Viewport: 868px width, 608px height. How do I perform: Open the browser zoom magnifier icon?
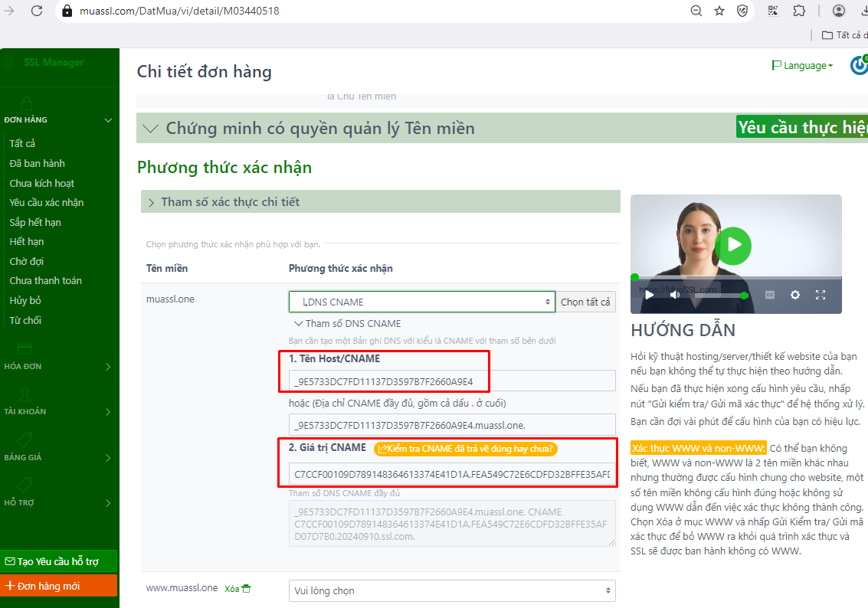(x=696, y=11)
